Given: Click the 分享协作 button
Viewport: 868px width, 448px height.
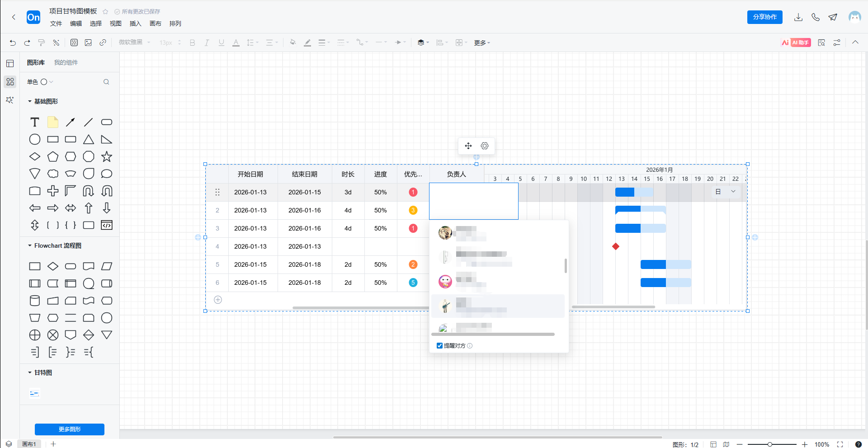Looking at the screenshot, I should coord(764,17).
